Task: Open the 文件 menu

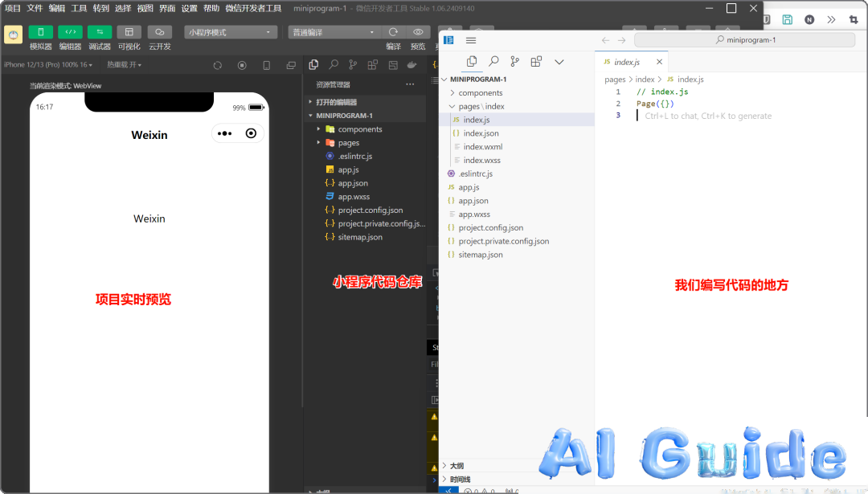Action: tap(35, 8)
